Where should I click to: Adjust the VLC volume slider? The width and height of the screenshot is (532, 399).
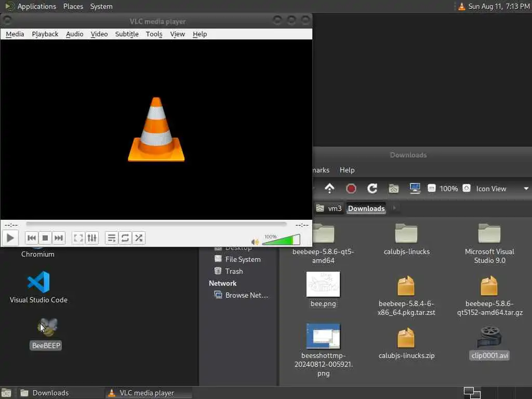281,240
